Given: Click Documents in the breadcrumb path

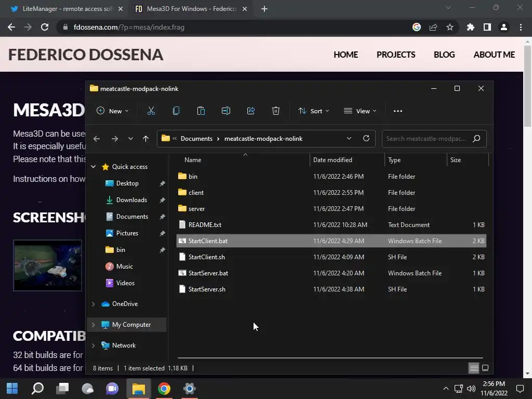Looking at the screenshot, I should (196, 138).
